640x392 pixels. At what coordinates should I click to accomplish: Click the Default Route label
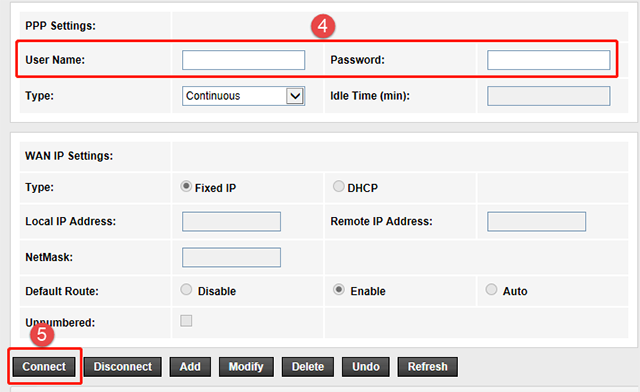62,292
